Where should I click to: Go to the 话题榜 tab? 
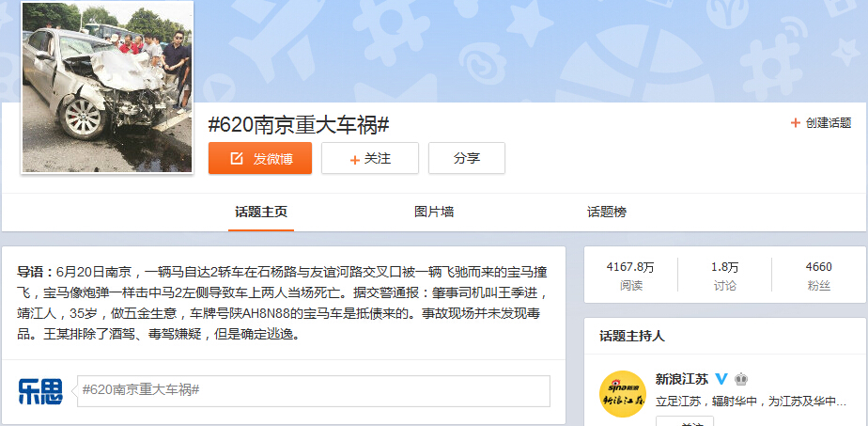click(607, 212)
